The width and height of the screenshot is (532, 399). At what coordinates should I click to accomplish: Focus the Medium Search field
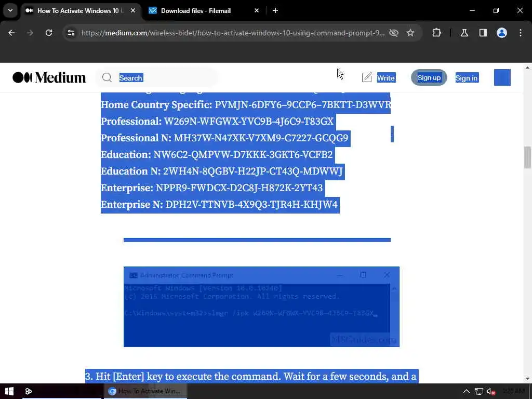pyautogui.click(x=157, y=78)
